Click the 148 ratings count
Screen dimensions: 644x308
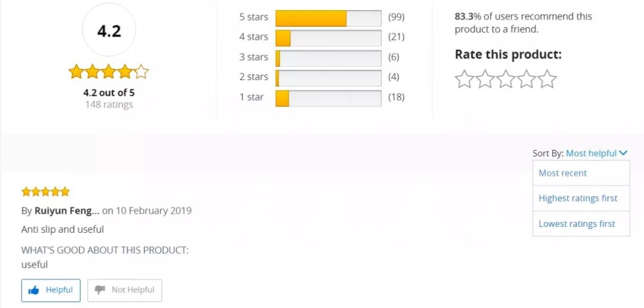click(x=109, y=104)
